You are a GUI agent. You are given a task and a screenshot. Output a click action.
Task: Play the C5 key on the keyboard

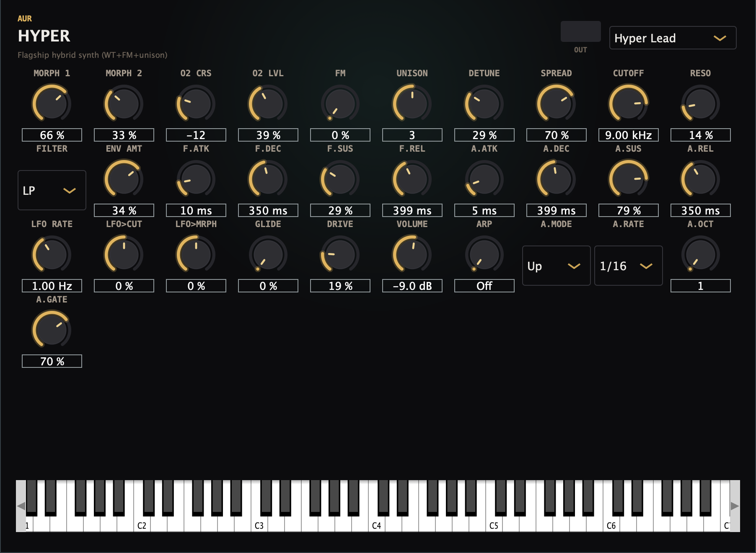494,524
